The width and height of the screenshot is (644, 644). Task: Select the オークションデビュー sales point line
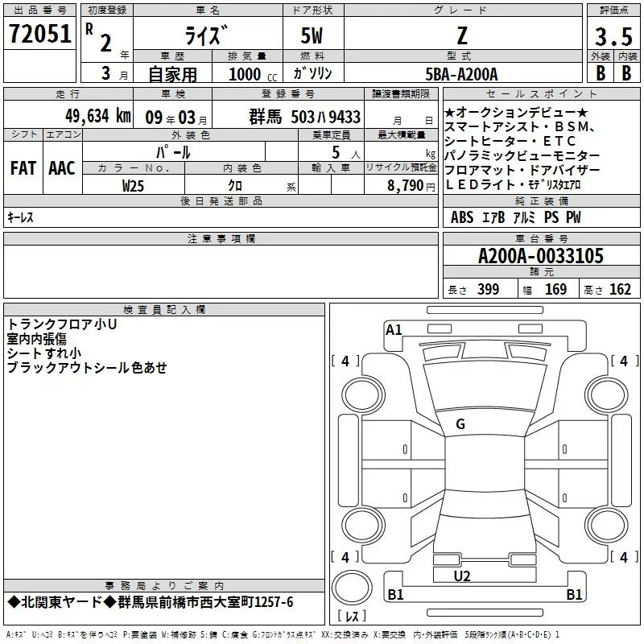pos(516,112)
